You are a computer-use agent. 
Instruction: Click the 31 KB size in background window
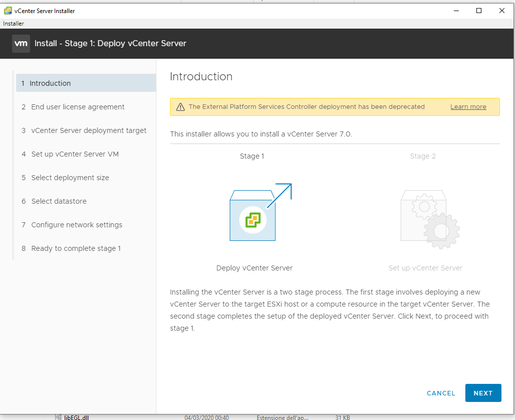342,417
